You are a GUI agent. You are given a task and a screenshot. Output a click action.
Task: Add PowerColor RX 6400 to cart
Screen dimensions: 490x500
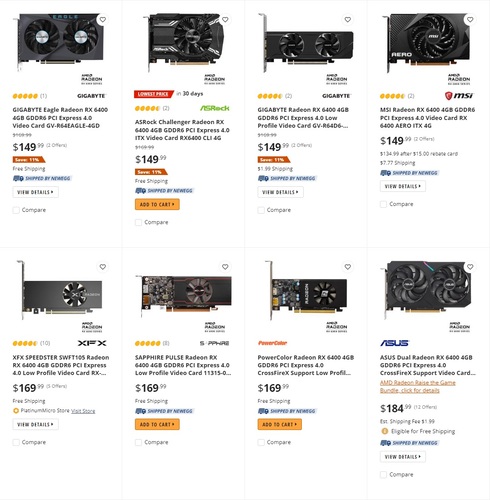point(280,424)
